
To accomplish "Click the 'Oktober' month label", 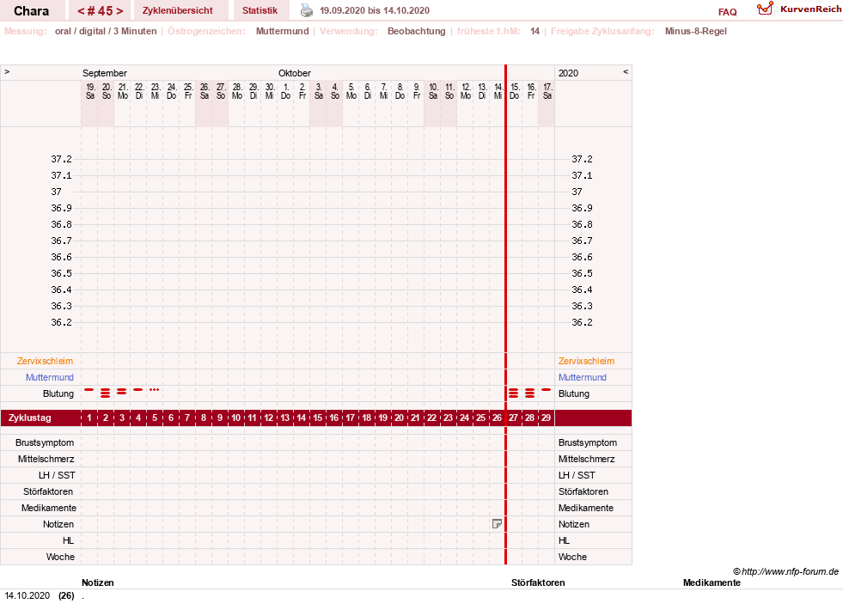I will pyautogui.click(x=295, y=73).
